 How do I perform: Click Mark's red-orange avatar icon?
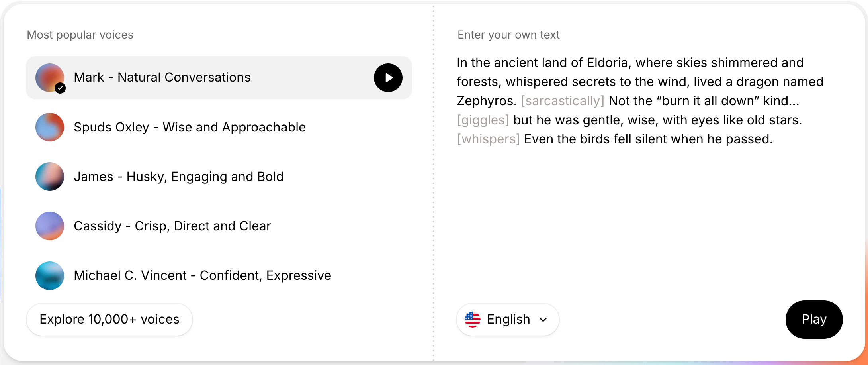(x=49, y=76)
